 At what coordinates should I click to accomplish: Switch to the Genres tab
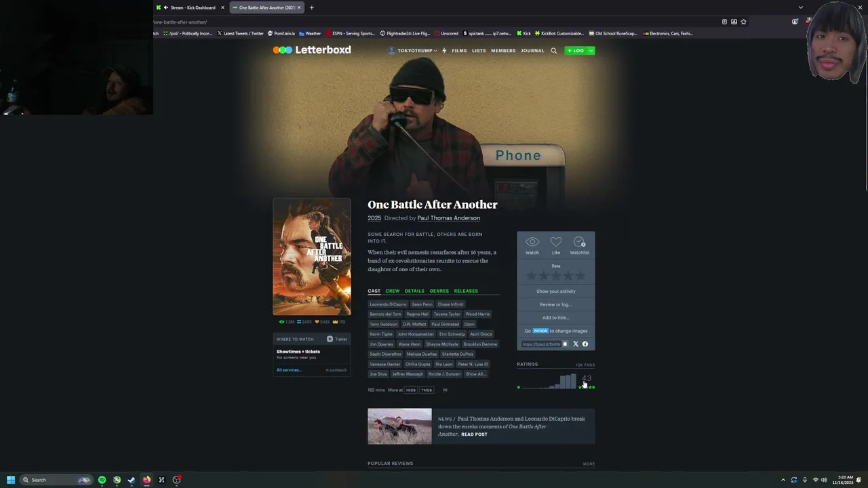click(439, 291)
